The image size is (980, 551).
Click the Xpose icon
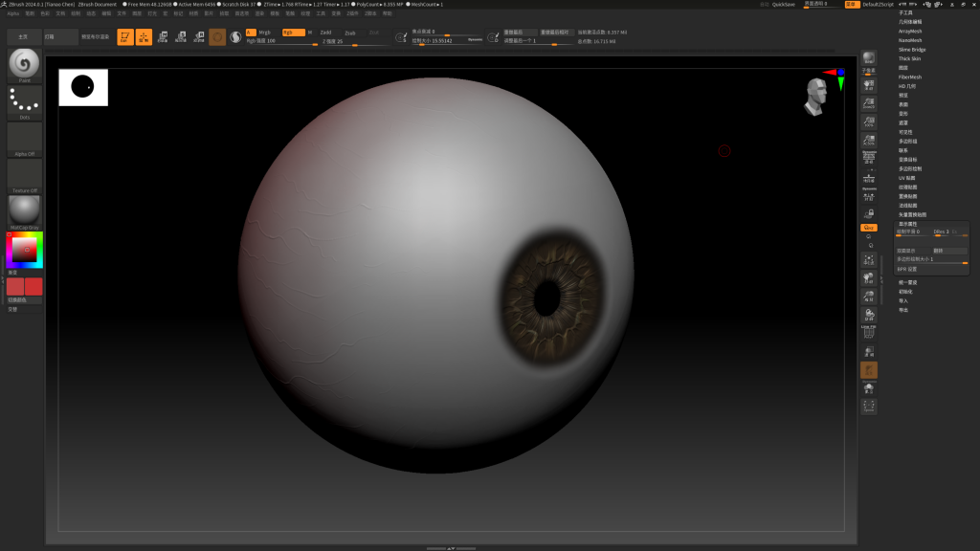click(869, 407)
